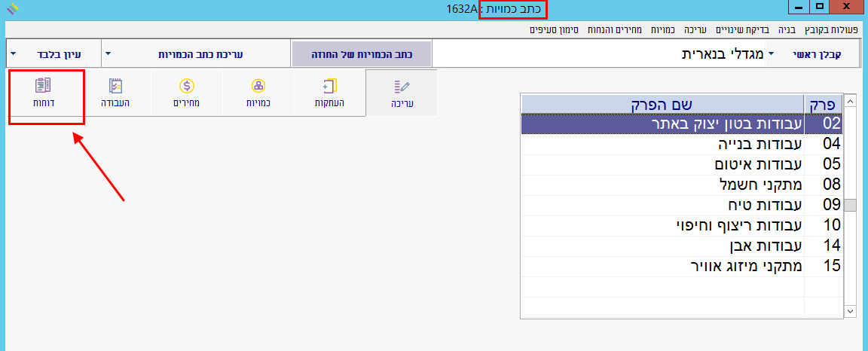Expand the קבלן ראשי dropdown
This screenshot has height=351, width=868.
pos(770,55)
